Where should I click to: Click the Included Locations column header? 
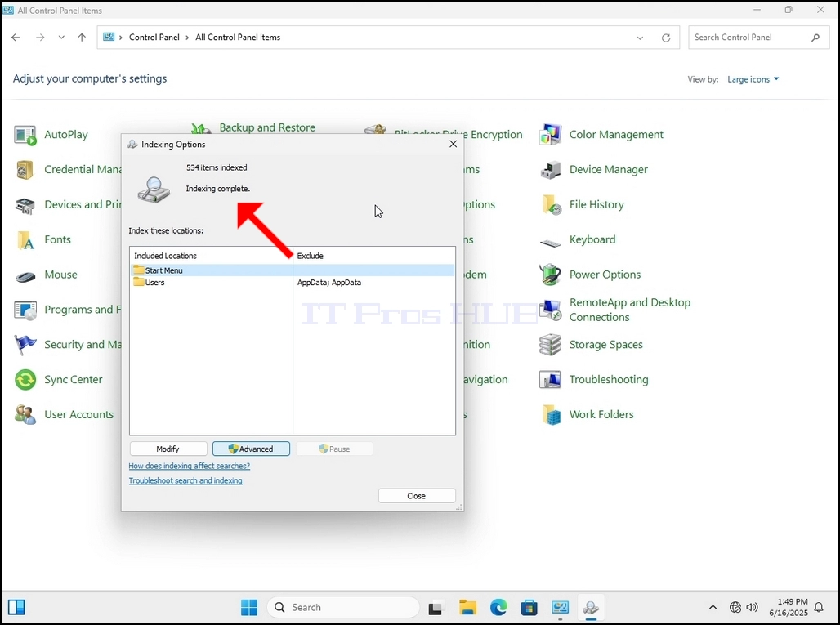tap(212, 256)
